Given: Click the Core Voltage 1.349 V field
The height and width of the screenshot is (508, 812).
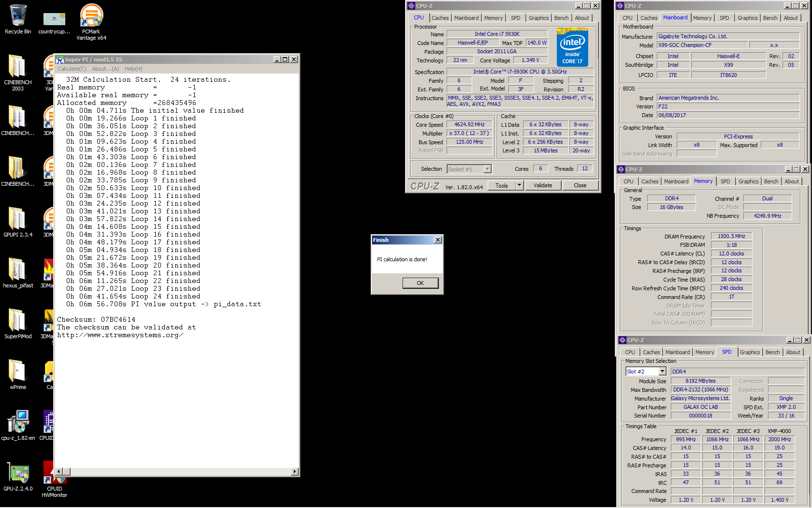Looking at the screenshot, I should coord(530,60).
